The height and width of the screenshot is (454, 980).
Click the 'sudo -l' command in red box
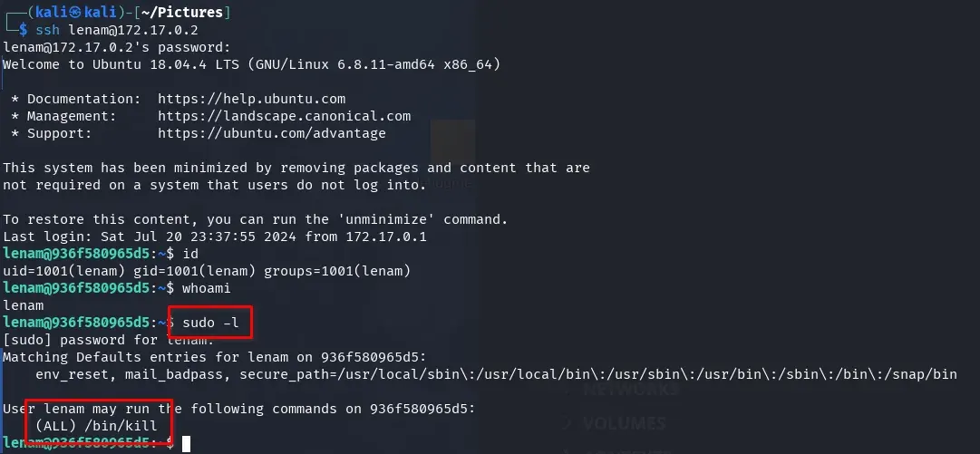tap(210, 323)
